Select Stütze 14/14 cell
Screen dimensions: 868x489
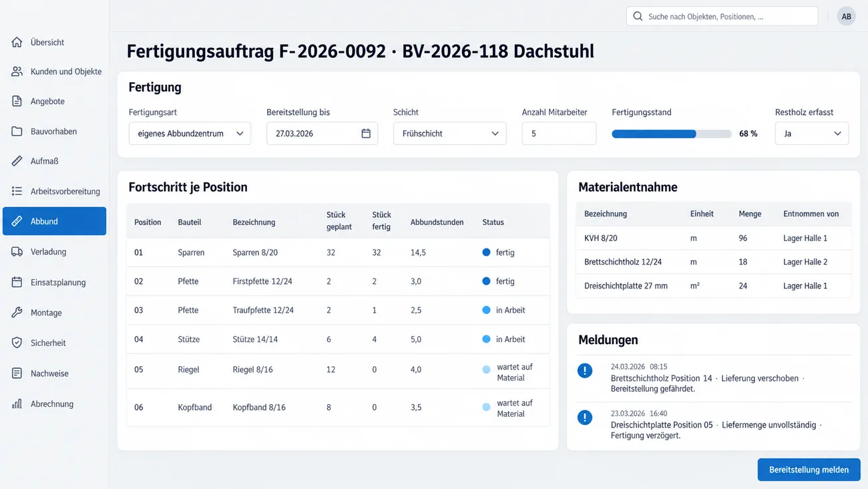coord(255,339)
